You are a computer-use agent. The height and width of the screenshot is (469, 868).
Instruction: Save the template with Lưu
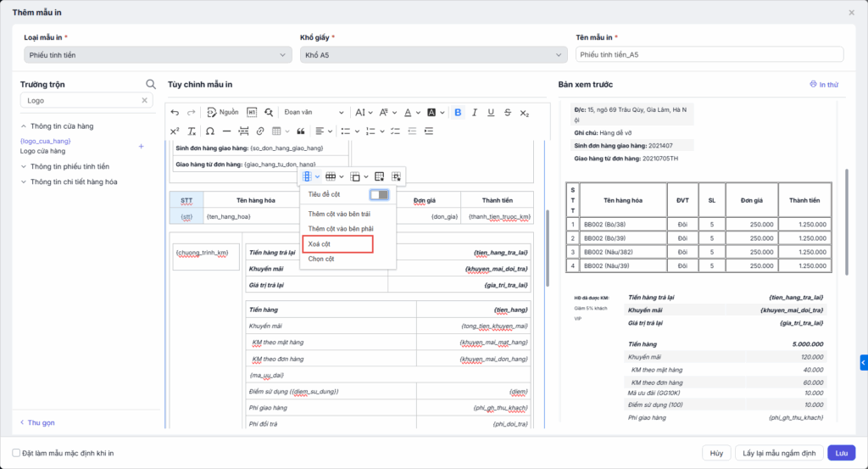(x=842, y=453)
